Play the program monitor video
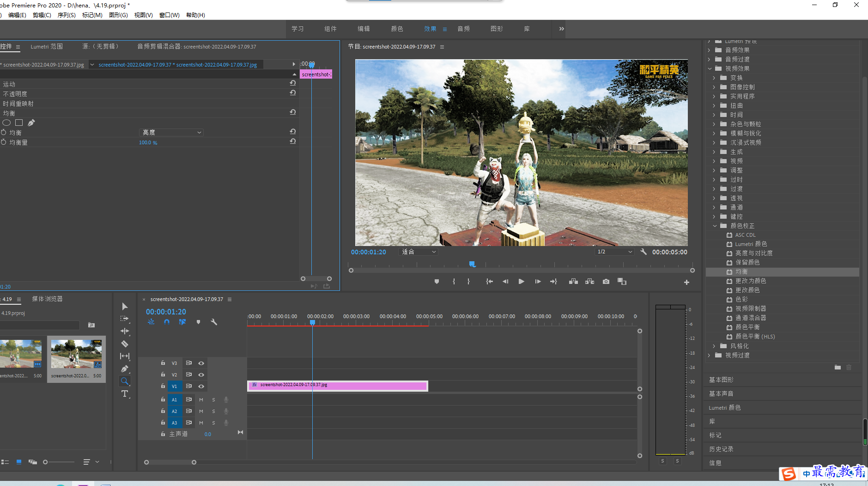 point(521,282)
